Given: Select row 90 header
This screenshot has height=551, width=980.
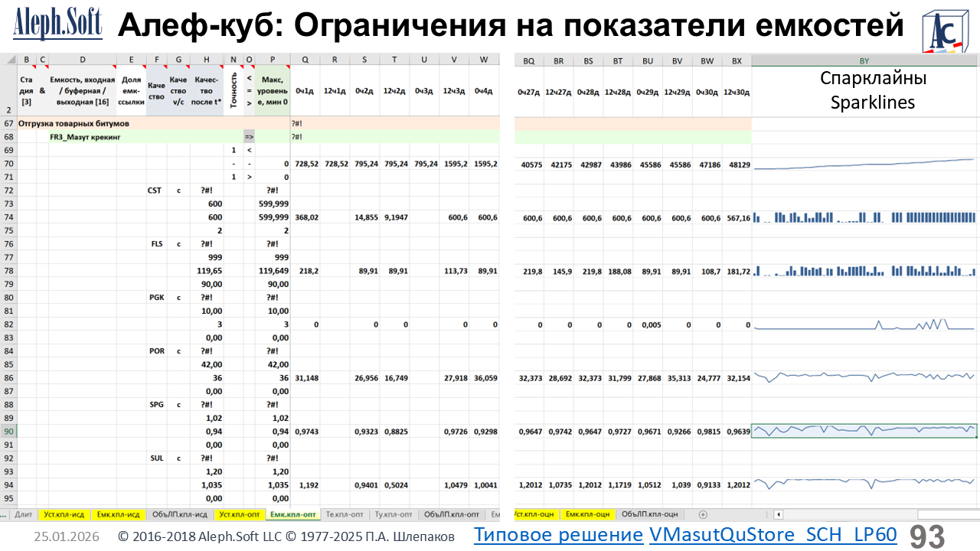Looking at the screenshot, I should click(x=8, y=432).
